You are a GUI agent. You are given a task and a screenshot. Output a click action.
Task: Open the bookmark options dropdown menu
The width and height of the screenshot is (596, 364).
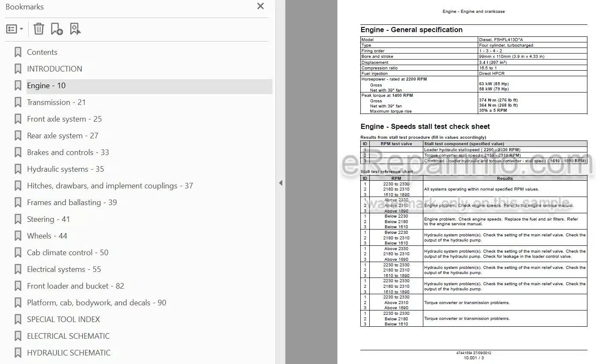click(15, 29)
